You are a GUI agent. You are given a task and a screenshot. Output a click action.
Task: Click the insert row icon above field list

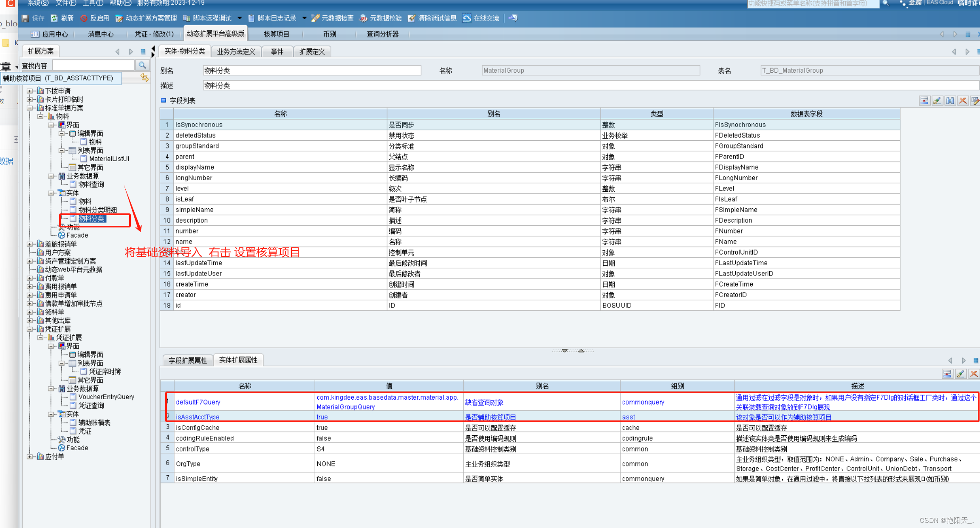tap(924, 101)
